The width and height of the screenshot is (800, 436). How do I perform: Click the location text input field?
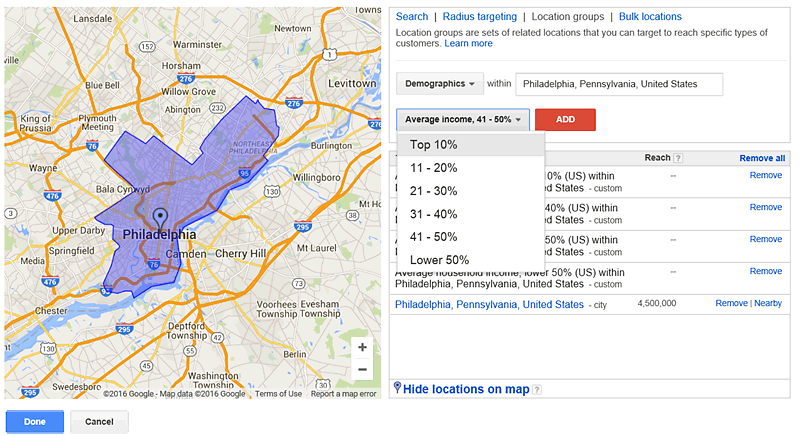pyautogui.click(x=621, y=83)
